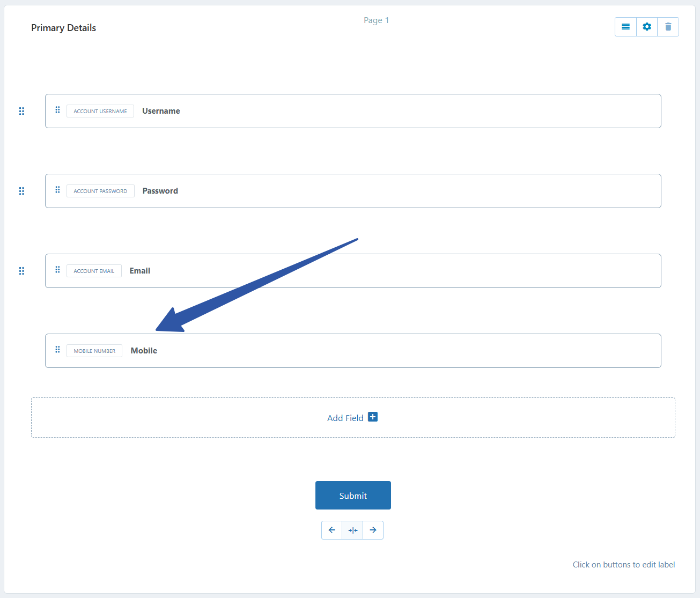Align submit button right with right arrow
The width and height of the screenshot is (700, 598).
(373, 530)
